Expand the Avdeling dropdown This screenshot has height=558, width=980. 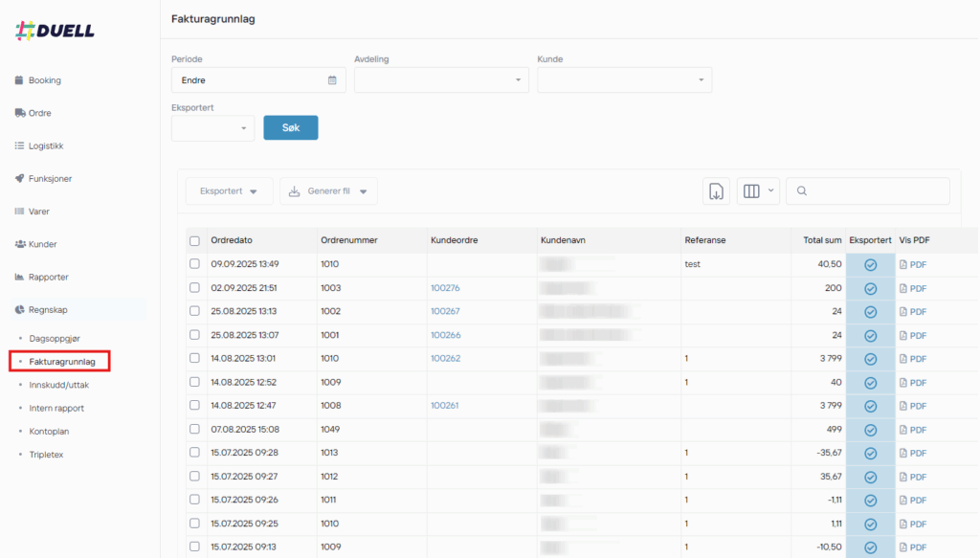441,80
